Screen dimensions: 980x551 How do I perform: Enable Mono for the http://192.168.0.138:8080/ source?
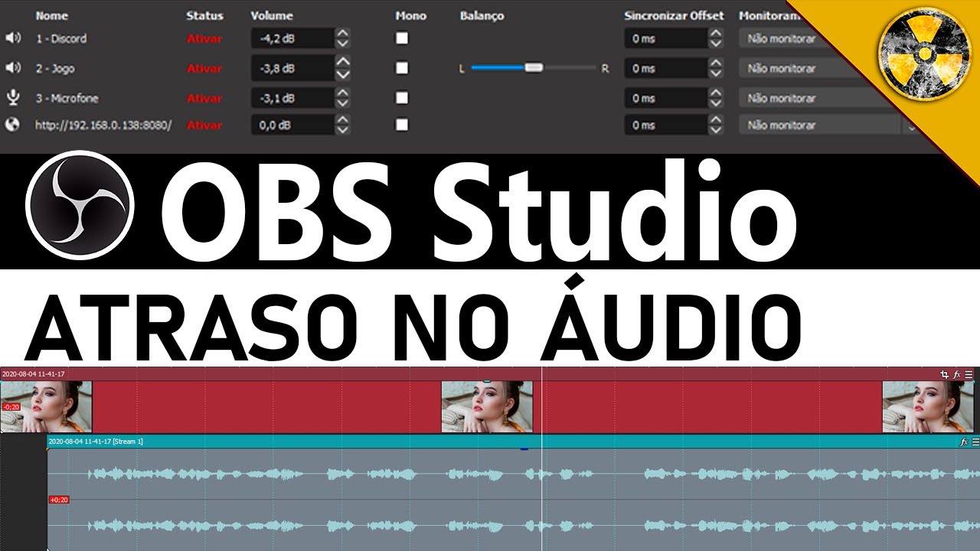click(x=402, y=125)
